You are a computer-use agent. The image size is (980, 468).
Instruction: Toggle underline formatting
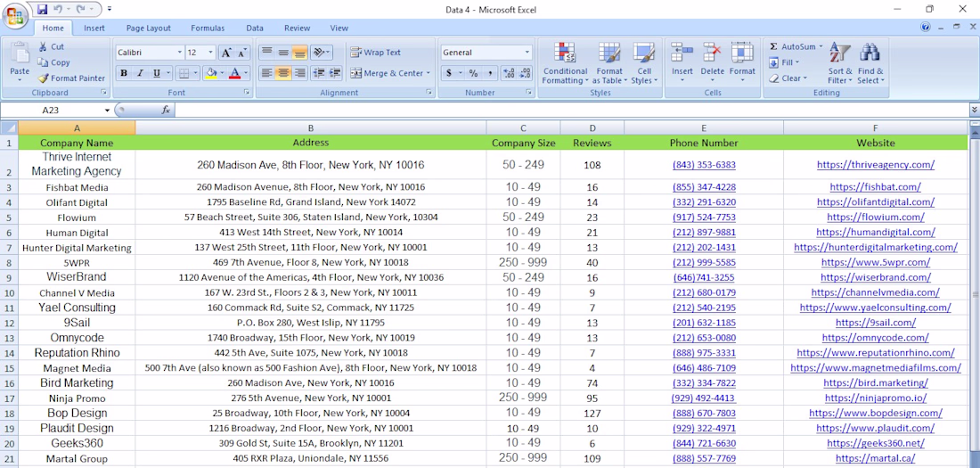[x=156, y=73]
